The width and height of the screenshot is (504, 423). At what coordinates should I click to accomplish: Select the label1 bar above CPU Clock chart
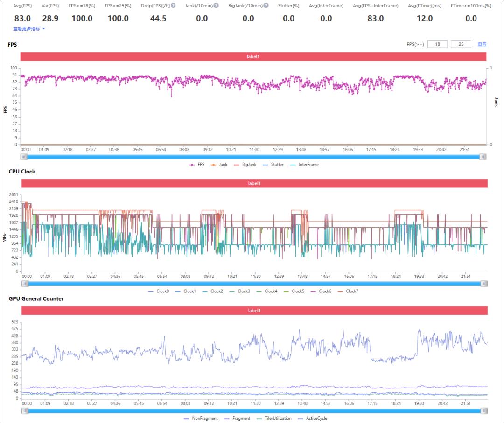pyautogui.click(x=255, y=183)
